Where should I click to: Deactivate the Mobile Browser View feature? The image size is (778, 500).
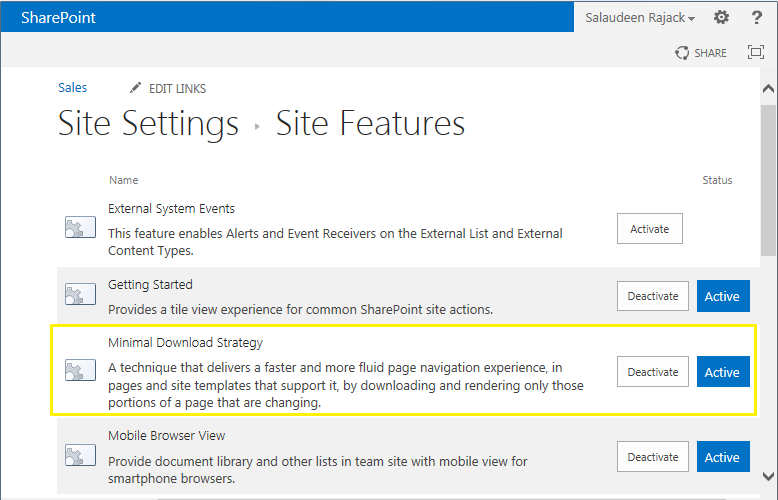[x=653, y=457]
